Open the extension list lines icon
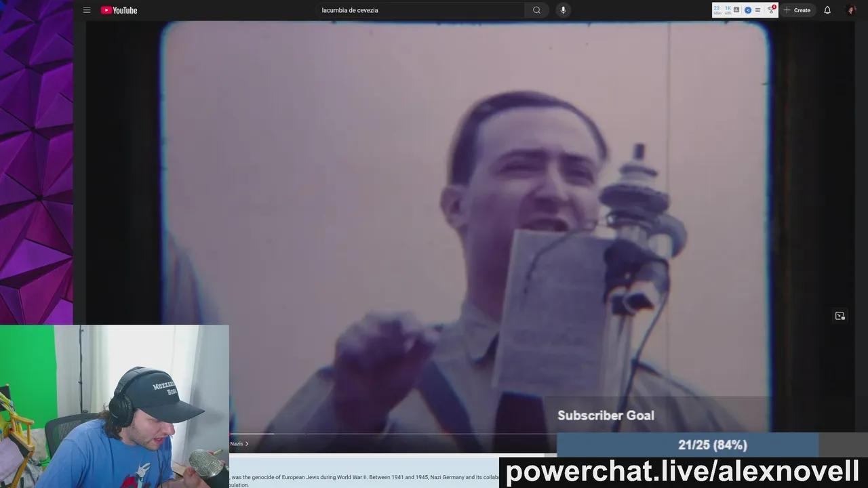 757,10
